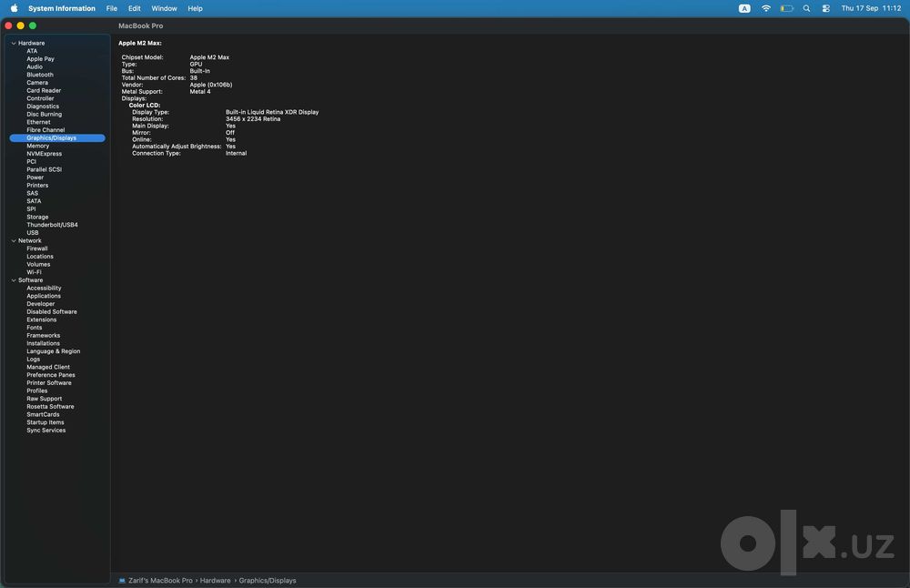Select Graphics/Displays in the path bar

(x=268, y=581)
